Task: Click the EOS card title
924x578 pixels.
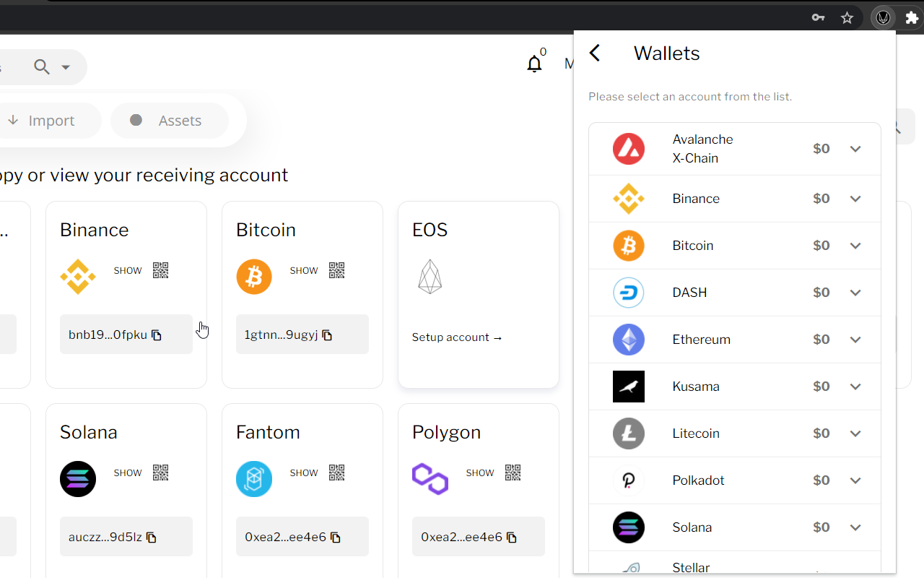Action: [x=430, y=230]
